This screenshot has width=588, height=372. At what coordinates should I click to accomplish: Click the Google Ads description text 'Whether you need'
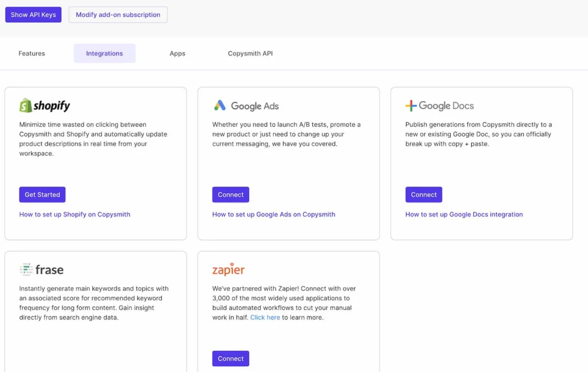tap(287, 134)
